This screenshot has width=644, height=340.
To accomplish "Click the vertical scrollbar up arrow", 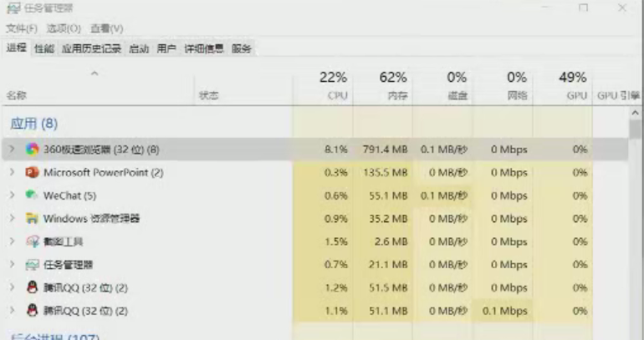I will click(x=636, y=113).
